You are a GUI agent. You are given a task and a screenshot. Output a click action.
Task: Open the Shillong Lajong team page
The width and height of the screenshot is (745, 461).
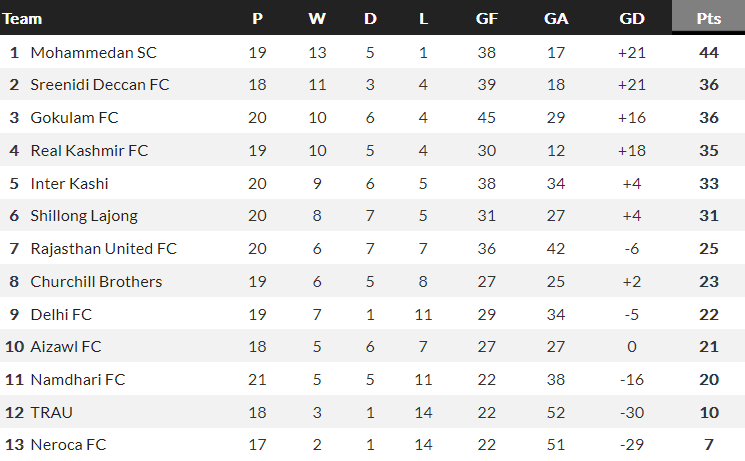coord(84,215)
